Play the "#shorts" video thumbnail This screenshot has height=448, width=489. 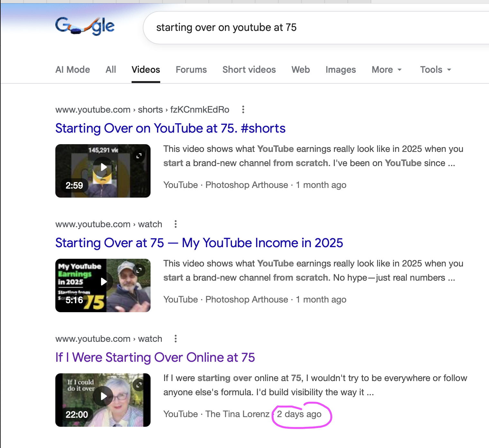coord(103,167)
